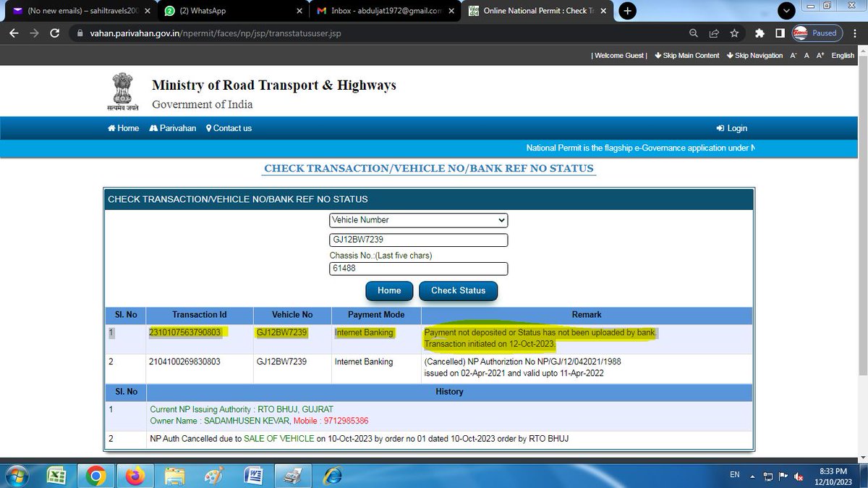Click the EN language indicator in tray

click(x=735, y=475)
